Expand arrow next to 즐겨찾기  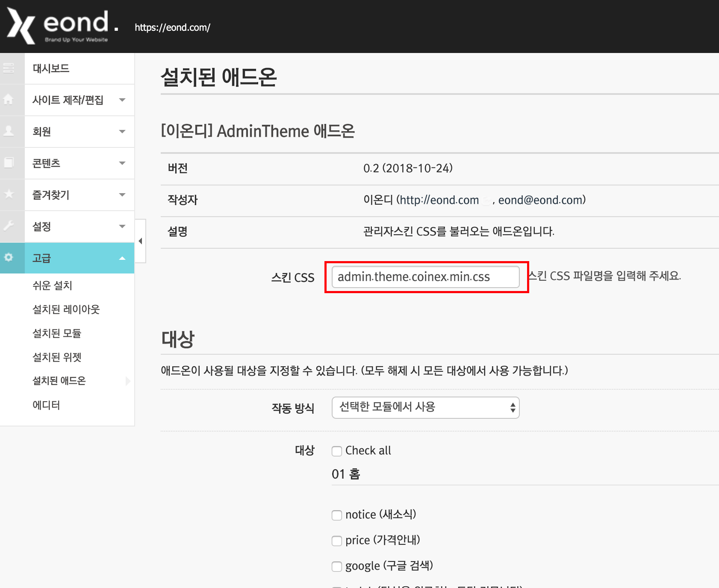click(122, 195)
